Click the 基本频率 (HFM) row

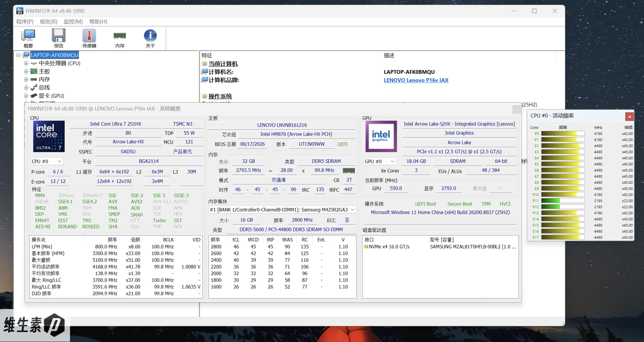[116, 253]
